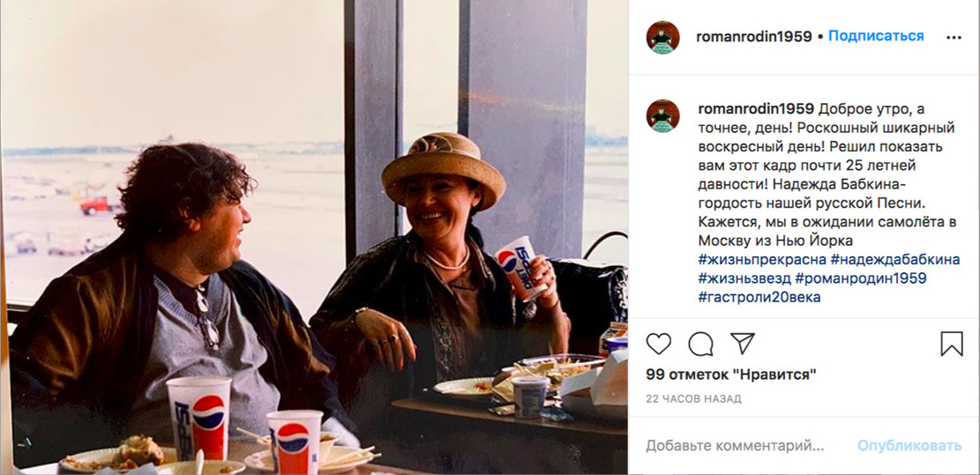980x475 pixels.
Task: View the 99 likes list
Action: (731, 375)
